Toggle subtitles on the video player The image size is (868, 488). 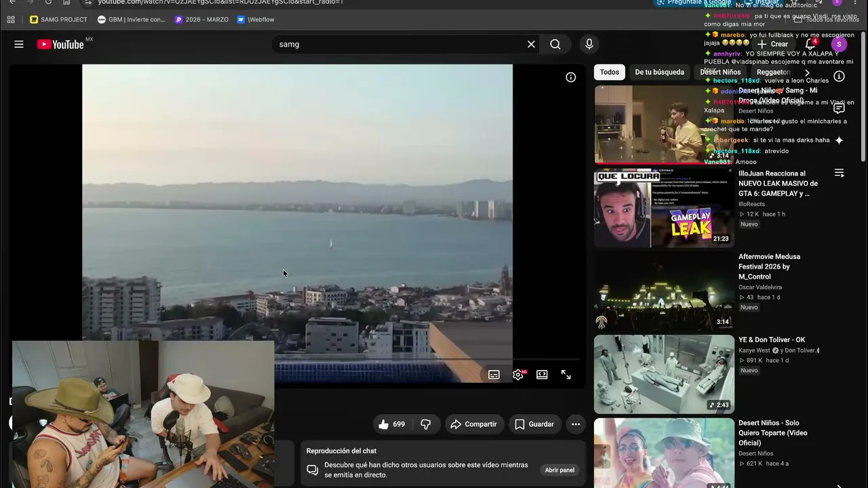click(494, 375)
